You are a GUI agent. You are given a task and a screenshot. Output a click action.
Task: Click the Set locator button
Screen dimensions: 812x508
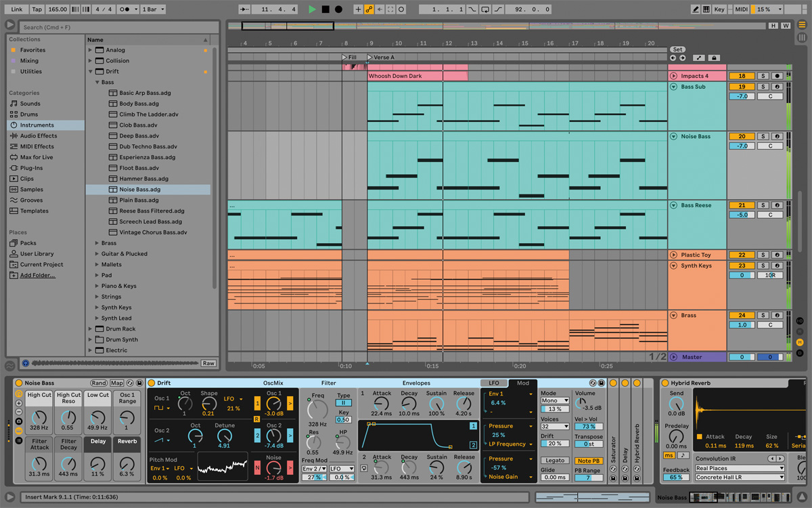pyautogui.click(x=677, y=49)
